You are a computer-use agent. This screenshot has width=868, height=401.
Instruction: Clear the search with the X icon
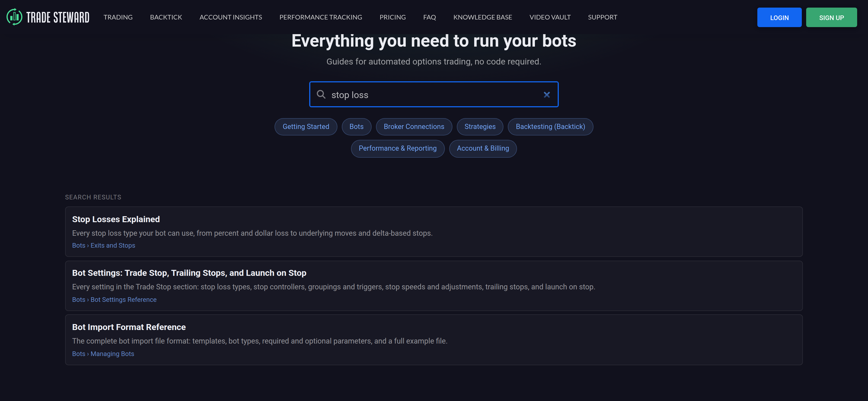click(x=547, y=95)
